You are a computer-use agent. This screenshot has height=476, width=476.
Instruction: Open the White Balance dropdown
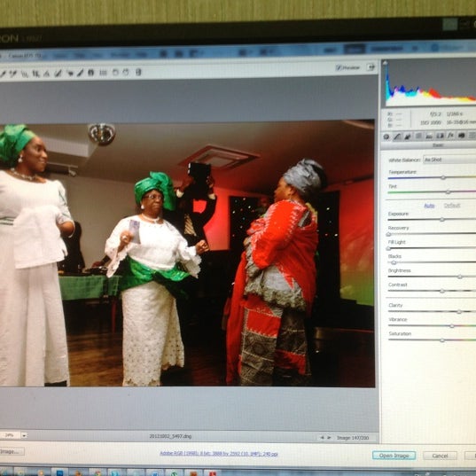pos(449,160)
